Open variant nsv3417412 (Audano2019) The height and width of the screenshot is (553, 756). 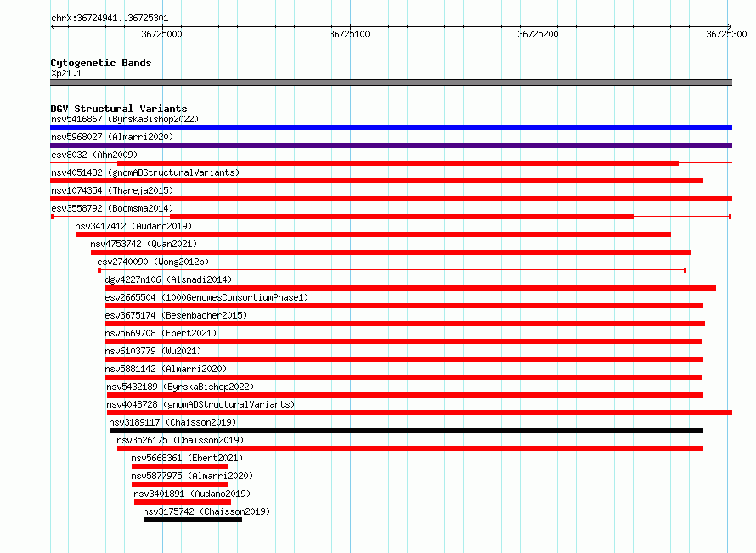[x=133, y=226]
